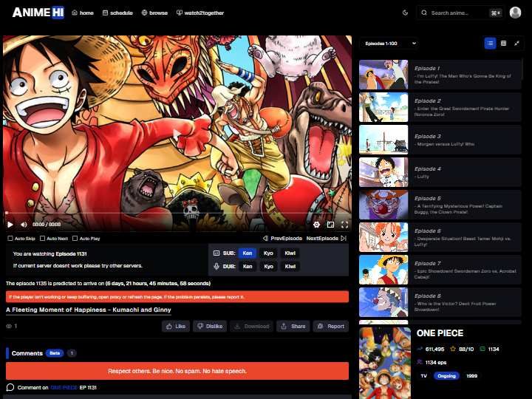Open user profile avatar
Image resolution: width=532 pixels, height=399 pixels.
click(514, 13)
